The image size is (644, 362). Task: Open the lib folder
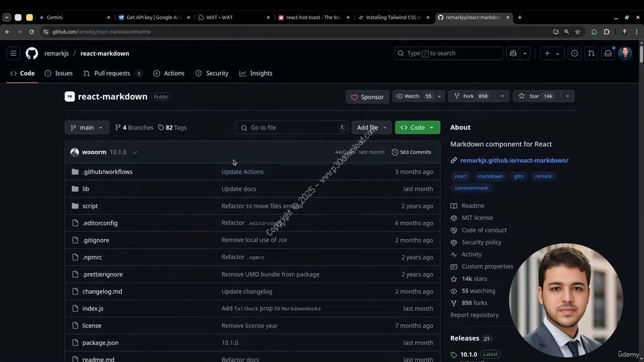86,189
